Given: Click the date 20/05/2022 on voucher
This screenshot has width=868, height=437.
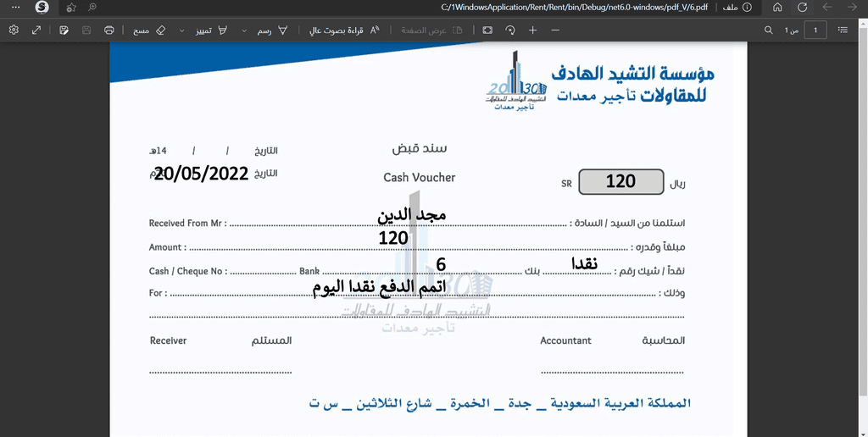Looking at the screenshot, I should coord(201,174).
